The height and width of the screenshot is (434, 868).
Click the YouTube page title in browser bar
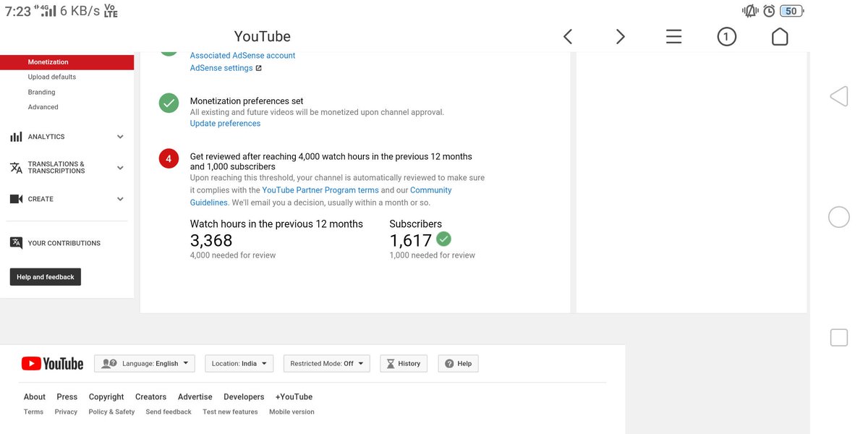[x=262, y=37]
